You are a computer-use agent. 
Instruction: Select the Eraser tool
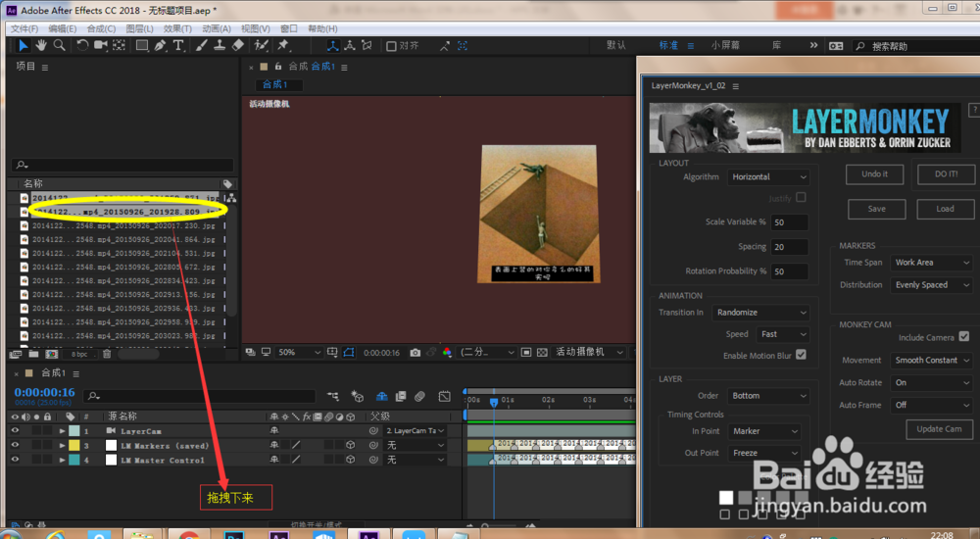(x=237, y=46)
